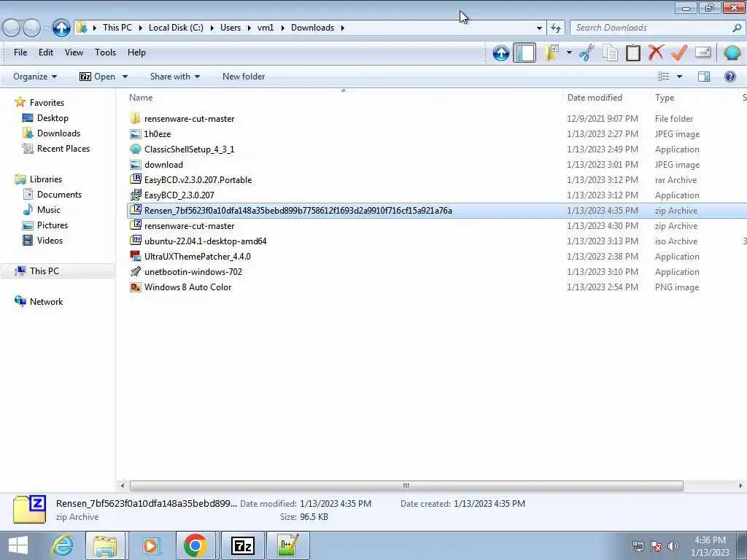Expand the chevron after Downloads in breadcrumb
This screenshot has width=747, height=560.
pos(342,28)
